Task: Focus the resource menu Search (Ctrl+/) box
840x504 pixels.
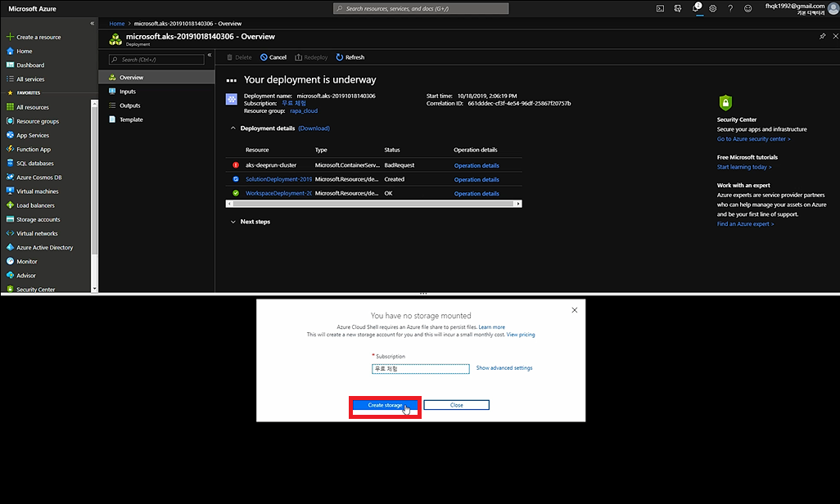Action: tap(156, 60)
